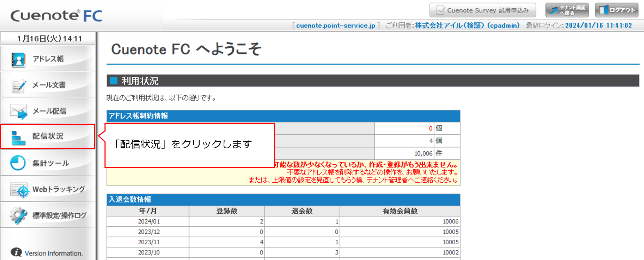644x260 pixels.
Task: Open the 標準設定/操作ログ menu label
Action: tap(59, 215)
